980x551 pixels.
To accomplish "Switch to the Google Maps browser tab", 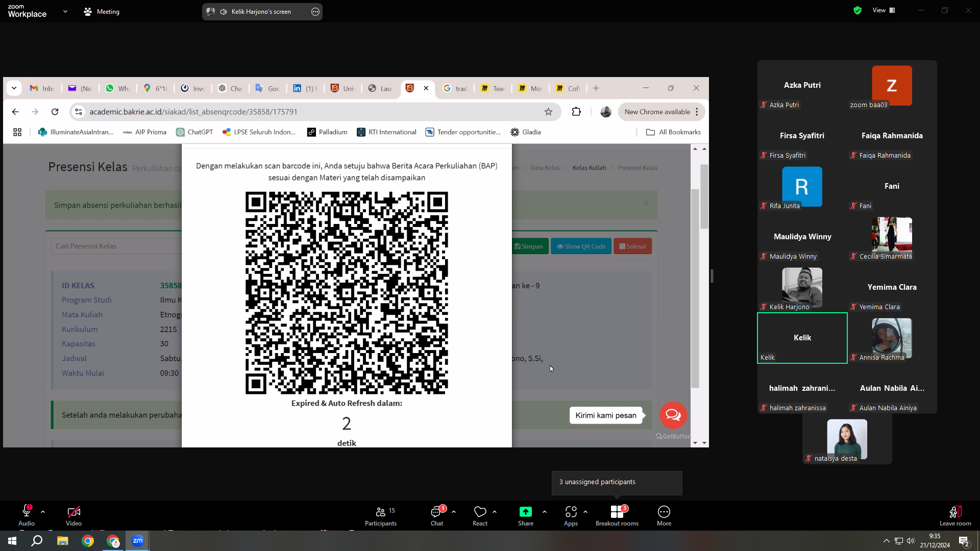I will click(156, 88).
